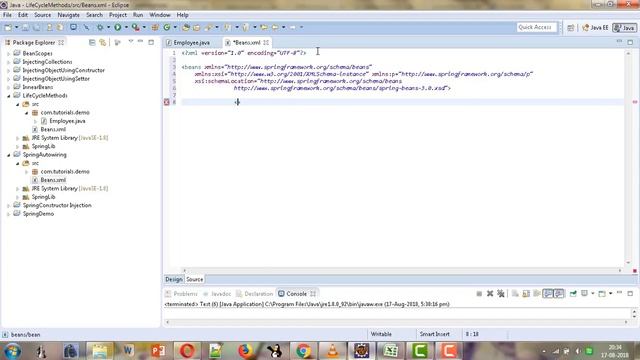Click the New file toolbar icon
The image size is (640, 360).
click(x=8, y=27)
